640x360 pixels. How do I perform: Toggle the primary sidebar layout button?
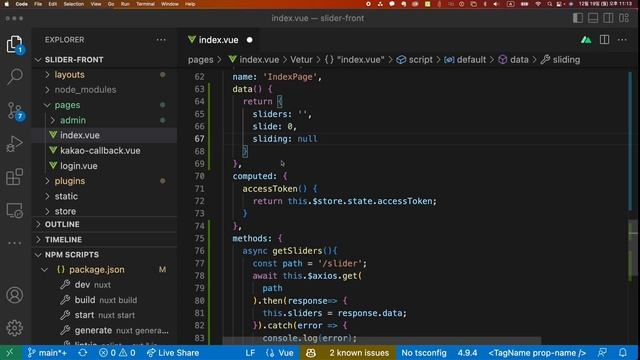(x=578, y=18)
